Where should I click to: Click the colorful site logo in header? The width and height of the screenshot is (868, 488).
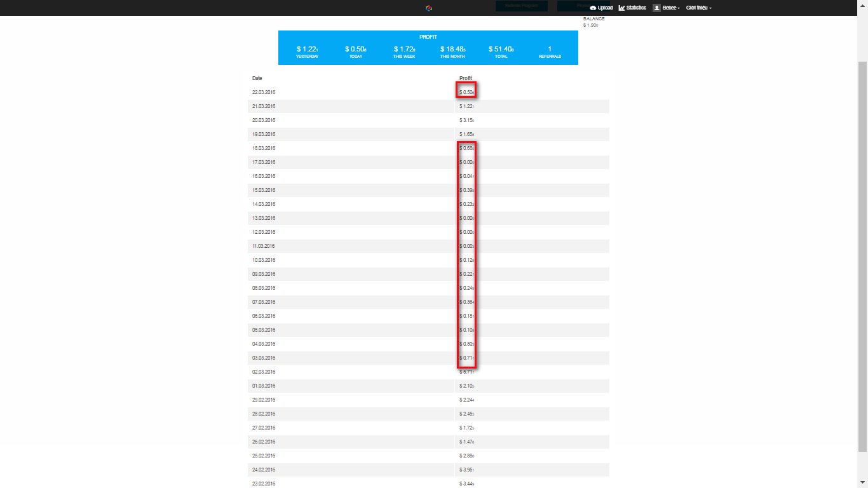(429, 8)
